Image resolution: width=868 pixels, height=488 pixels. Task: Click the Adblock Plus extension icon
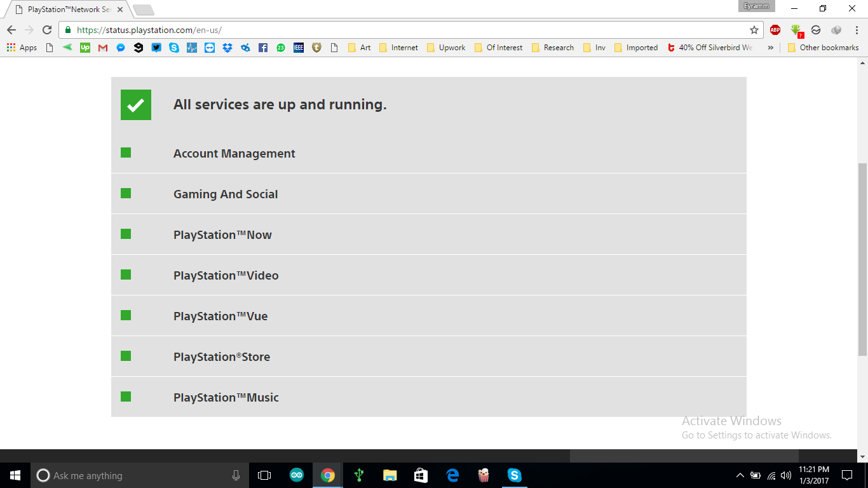[x=775, y=30]
